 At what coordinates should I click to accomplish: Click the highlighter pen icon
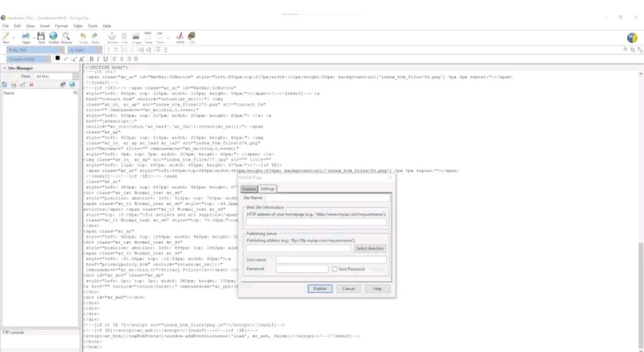[66, 59]
